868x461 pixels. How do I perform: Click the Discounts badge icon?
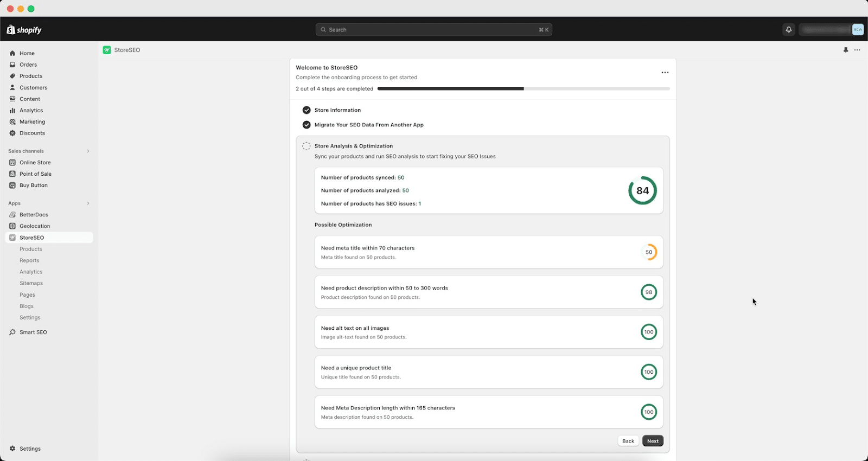pos(12,133)
